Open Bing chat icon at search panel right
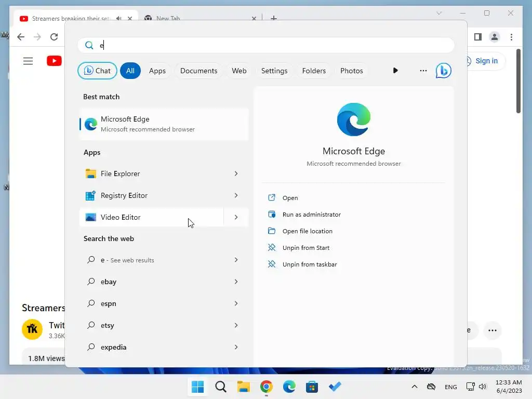 click(443, 71)
